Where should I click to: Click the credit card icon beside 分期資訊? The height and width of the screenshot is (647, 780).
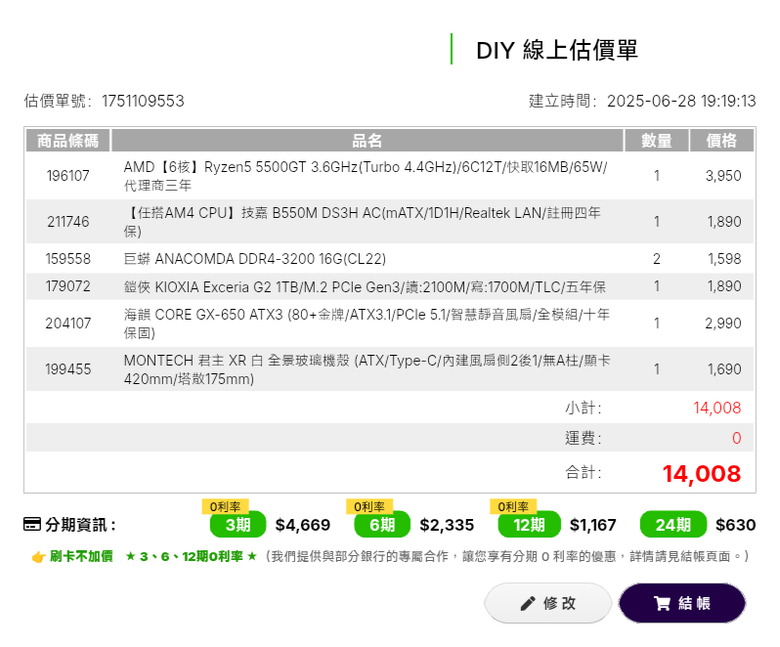[32, 525]
